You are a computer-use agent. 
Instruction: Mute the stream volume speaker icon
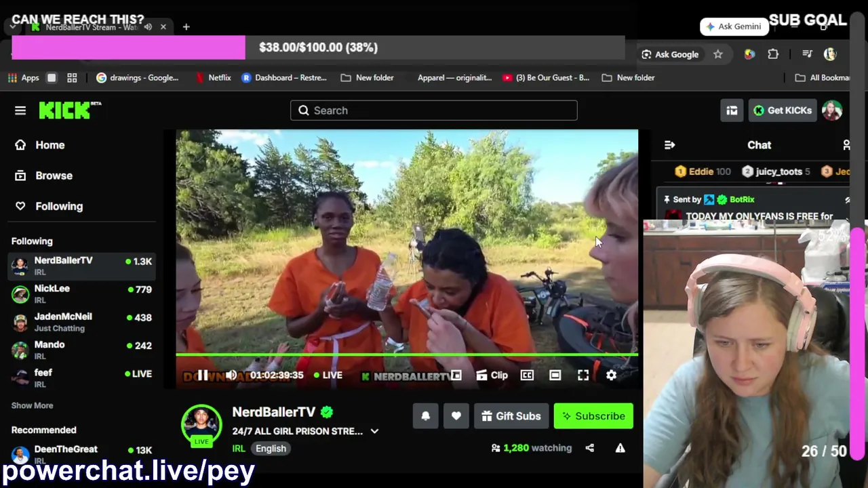pyautogui.click(x=231, y=375)
